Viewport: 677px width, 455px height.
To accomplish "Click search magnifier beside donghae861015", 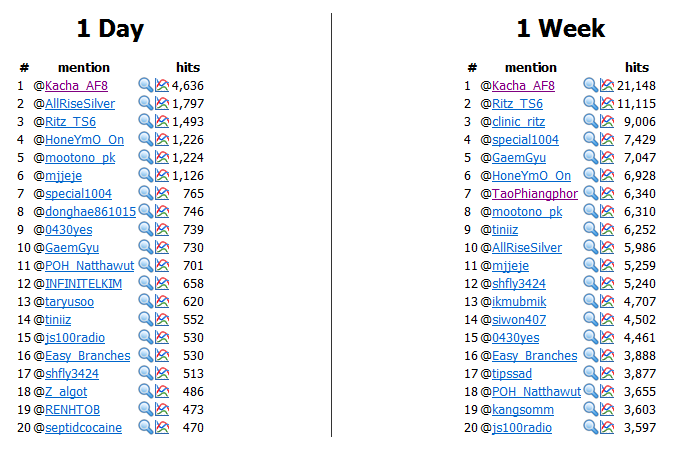I will coord(146,211).
